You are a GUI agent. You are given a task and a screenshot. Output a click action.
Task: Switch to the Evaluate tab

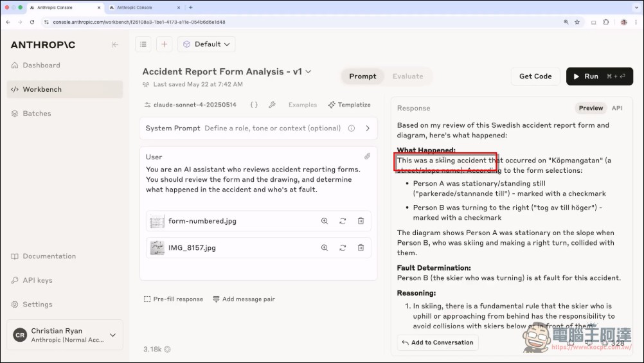click(x=408, y=76)
